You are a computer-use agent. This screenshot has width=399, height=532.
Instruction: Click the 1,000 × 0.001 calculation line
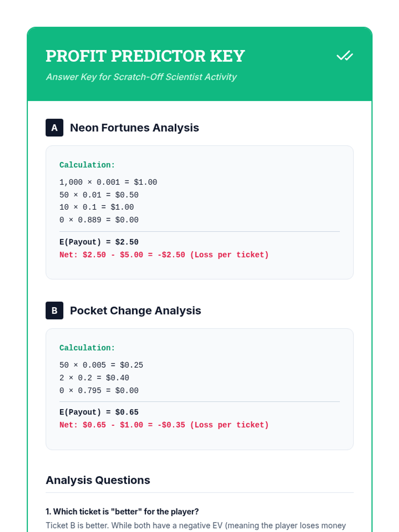pyautogui.click(x=108, y=182)
